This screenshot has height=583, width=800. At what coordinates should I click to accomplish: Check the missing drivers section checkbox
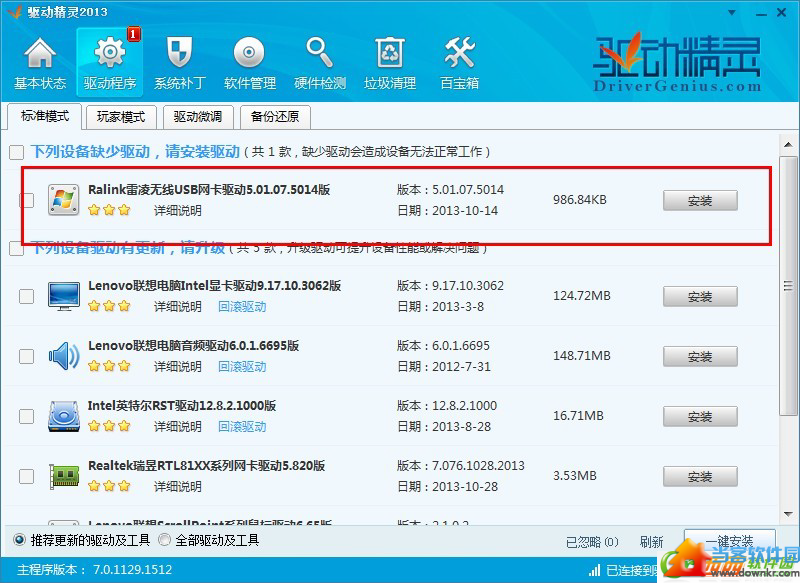(16, 152)
